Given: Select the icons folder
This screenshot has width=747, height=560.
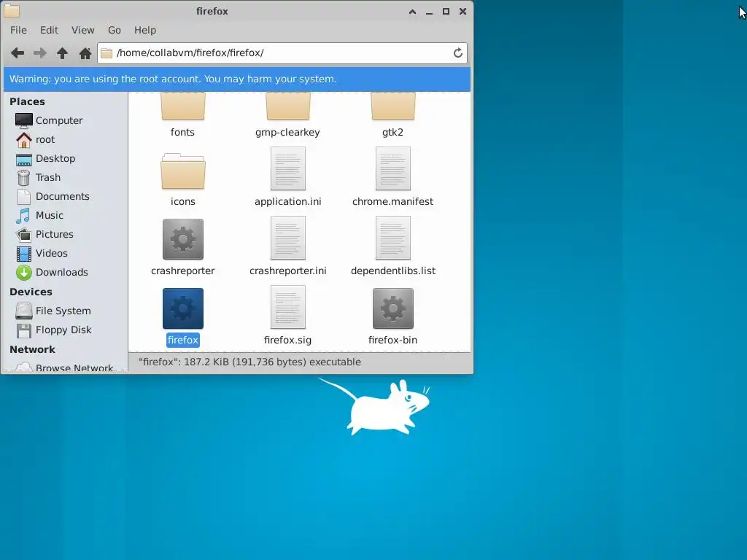Looking at the screenshot, I should pos(183,179).
